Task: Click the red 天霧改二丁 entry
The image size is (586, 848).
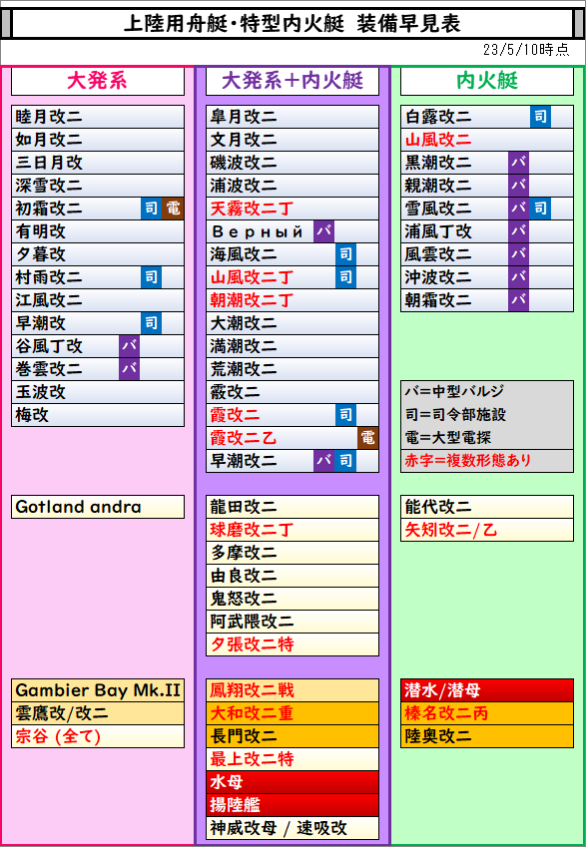Action: 292,208
